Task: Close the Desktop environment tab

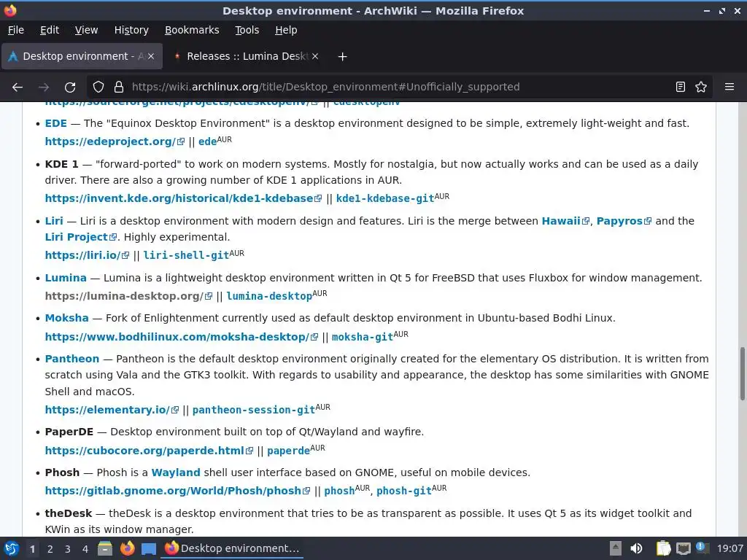Action: coord(151,56)
